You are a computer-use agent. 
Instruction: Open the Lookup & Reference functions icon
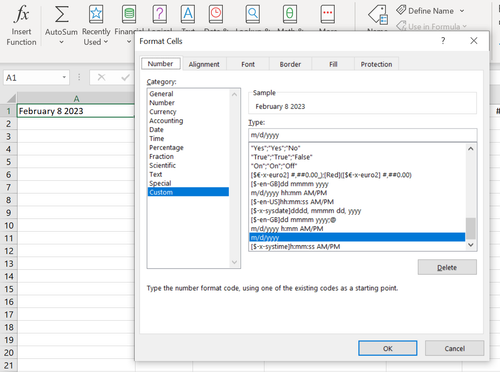point(253,14)
